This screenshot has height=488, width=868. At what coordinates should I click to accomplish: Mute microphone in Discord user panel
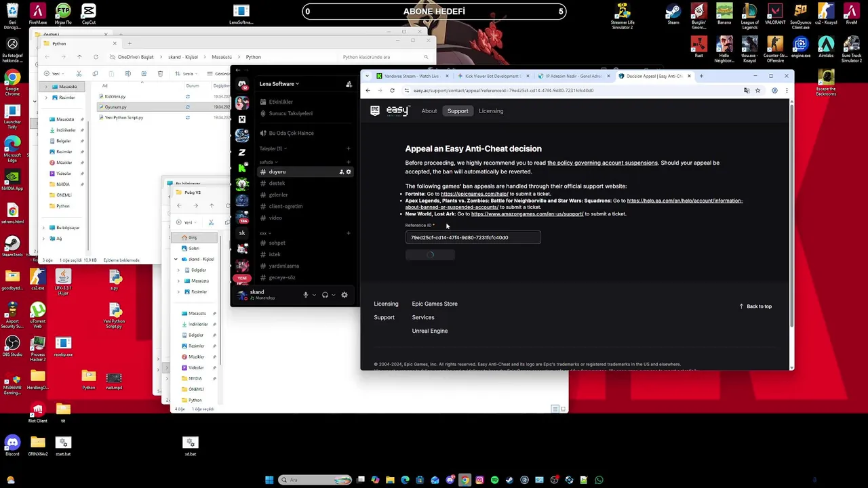point(306,295)
